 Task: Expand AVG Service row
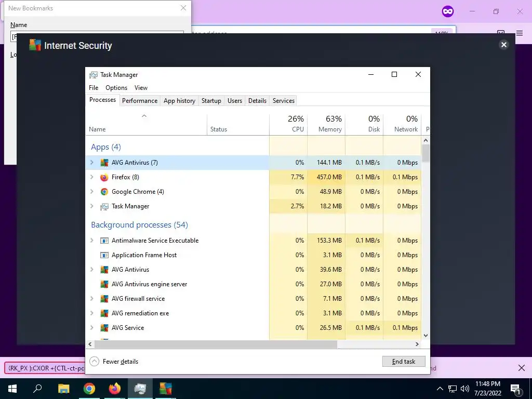click(91, 328)
